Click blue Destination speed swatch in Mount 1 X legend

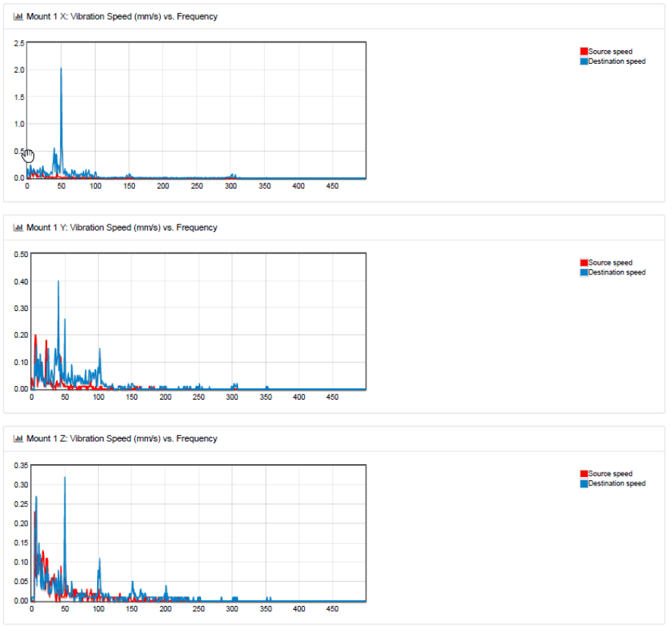[583, 61]
